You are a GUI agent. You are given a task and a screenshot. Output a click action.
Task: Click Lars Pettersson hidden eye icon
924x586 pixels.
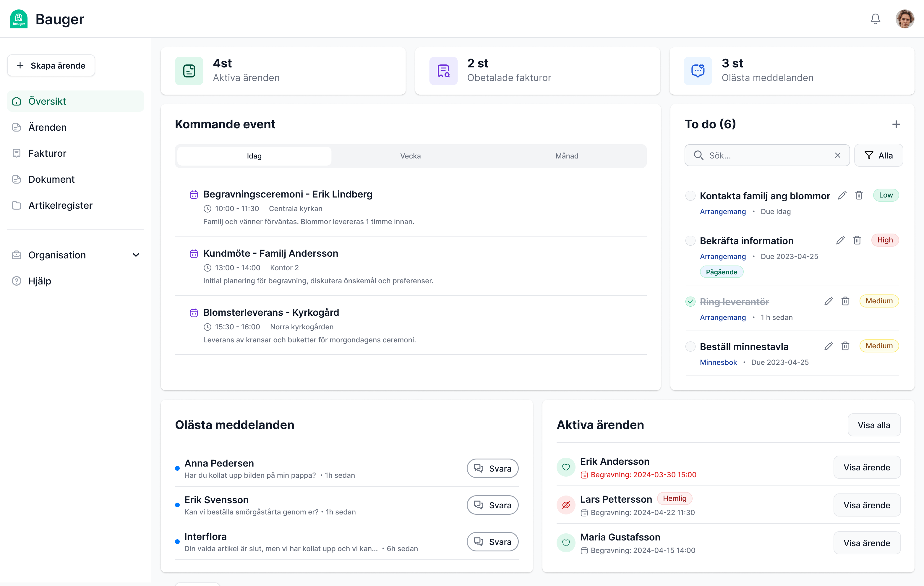(566, 505)
